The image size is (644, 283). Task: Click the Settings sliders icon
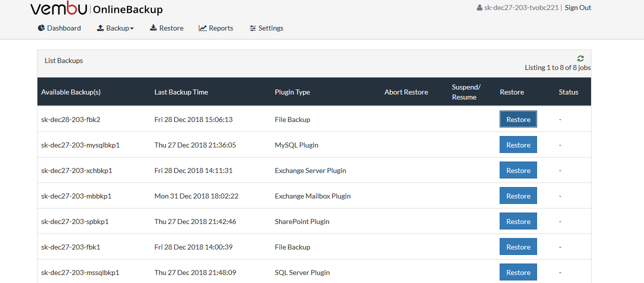(253, 28)
